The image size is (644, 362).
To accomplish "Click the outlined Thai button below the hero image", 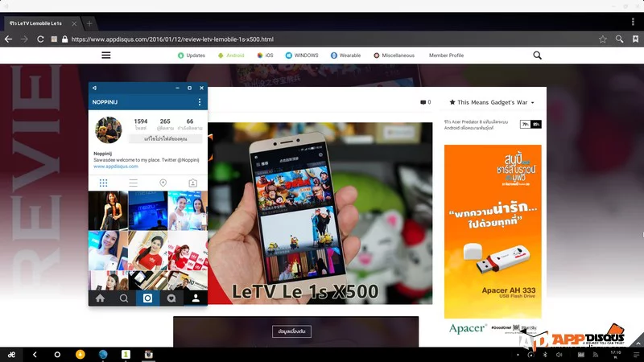I will [x=291, y=331].
